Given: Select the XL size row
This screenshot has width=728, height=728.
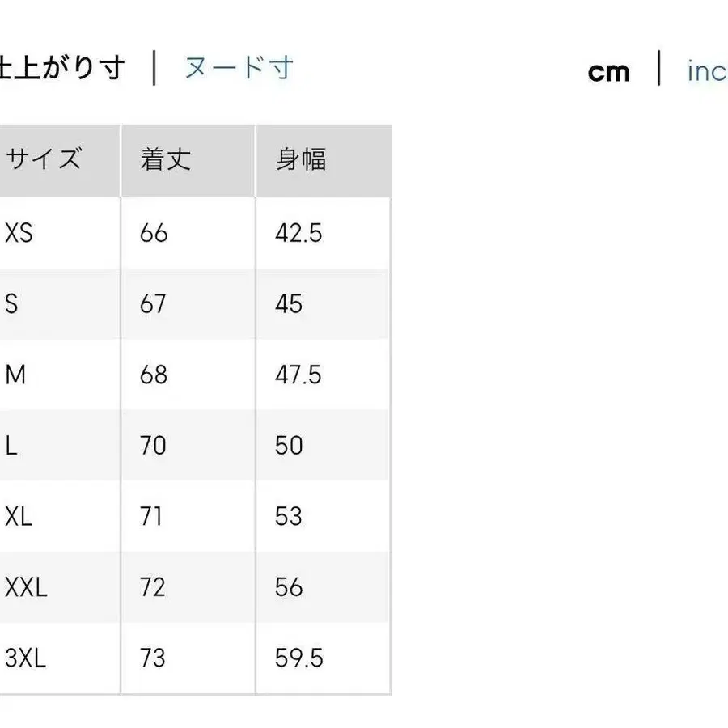Looking at the screenshot, I should [18, 516].
